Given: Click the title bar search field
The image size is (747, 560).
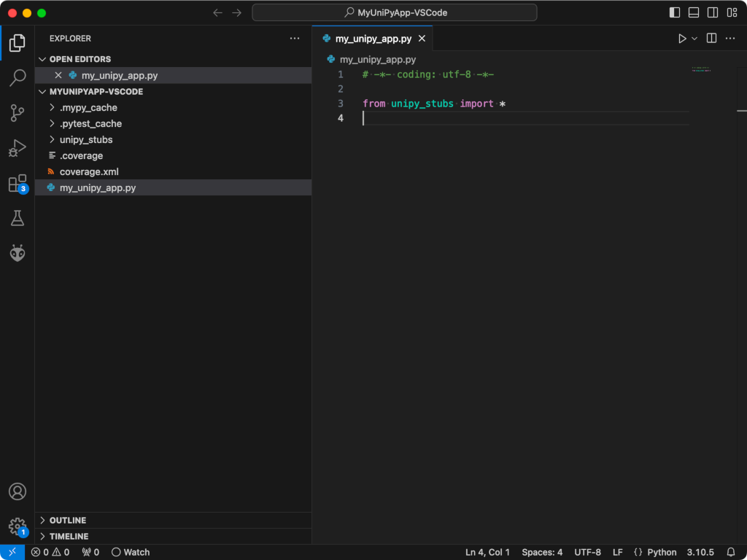Looking at the screenshot, I should coord(395,12).
